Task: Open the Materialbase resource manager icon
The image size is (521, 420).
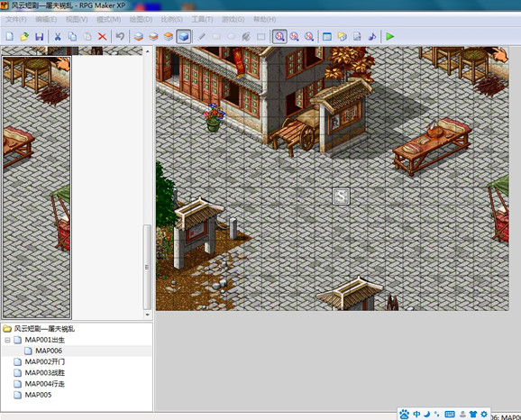Action: click(343, 36)
